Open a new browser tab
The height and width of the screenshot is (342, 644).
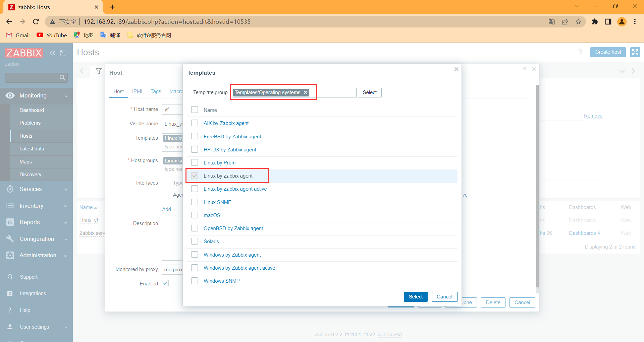tap(112, 7)
